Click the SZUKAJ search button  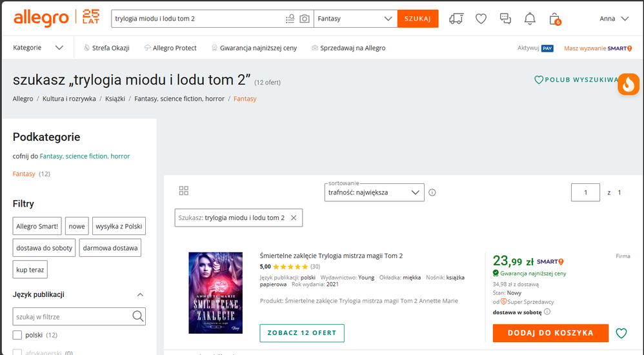[x=418, y=19]
